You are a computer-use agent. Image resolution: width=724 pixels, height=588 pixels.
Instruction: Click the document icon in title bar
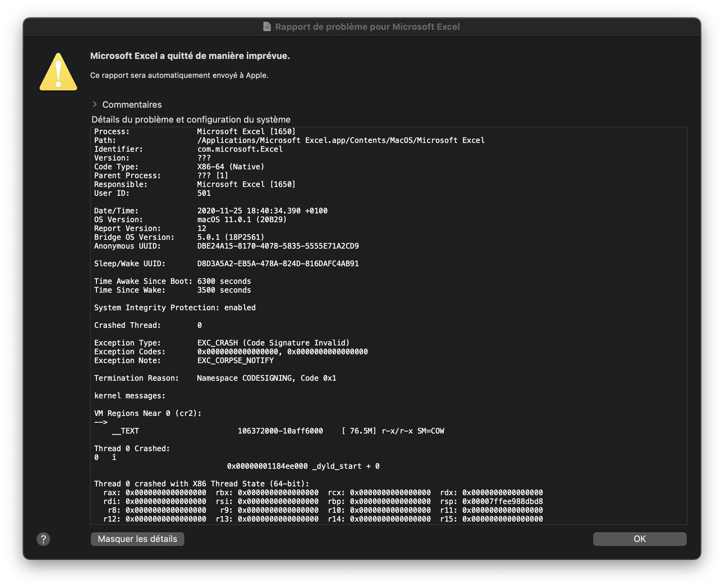click(267, 27)
